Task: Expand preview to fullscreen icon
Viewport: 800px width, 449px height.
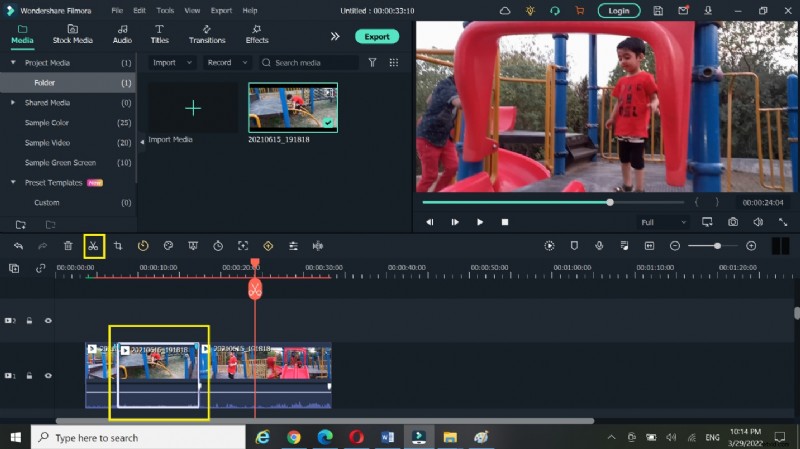Action: point(783,222)
